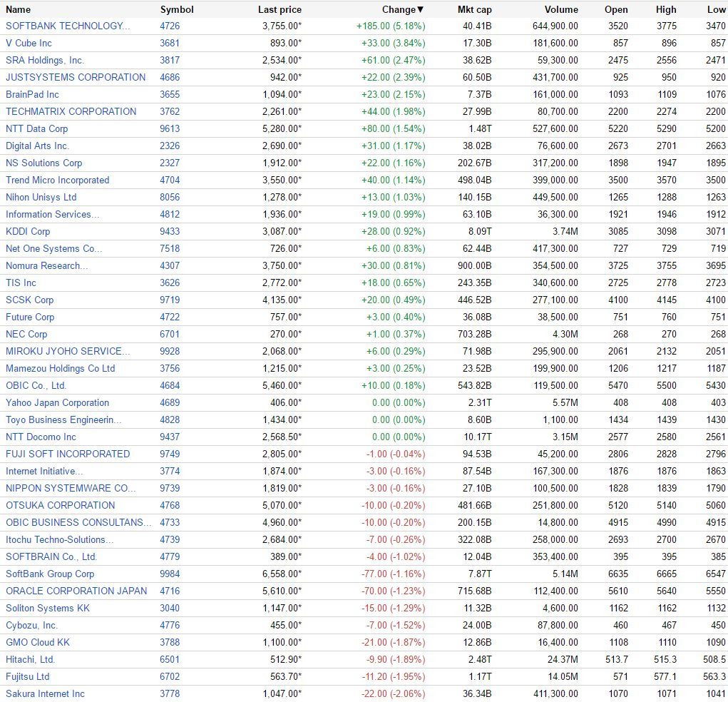Viewport: 728px width, 702px height.
Task: Open the TIS Inc link
Action: pyautogui.click(x=21, y=283)
